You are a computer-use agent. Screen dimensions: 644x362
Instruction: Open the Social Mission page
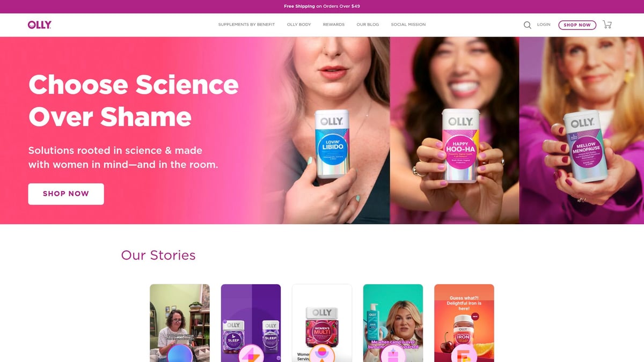(x=408, y=25)
